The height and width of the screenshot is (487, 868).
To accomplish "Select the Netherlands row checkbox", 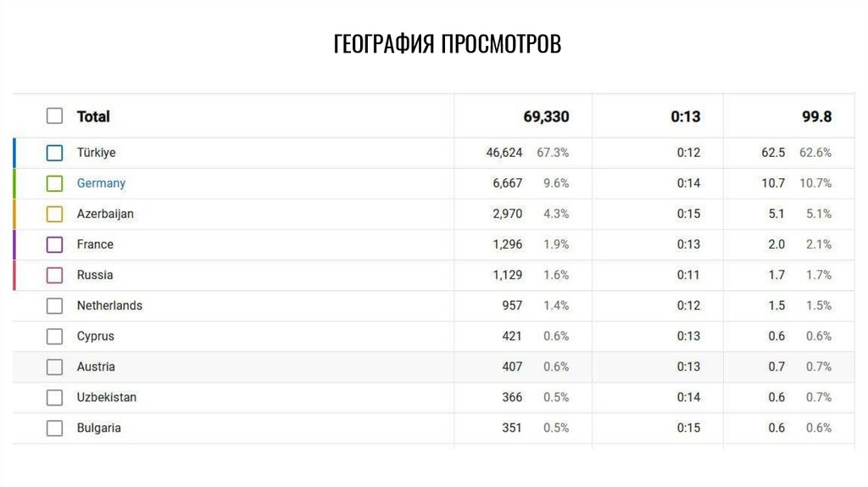I will (x=55, y=305).
